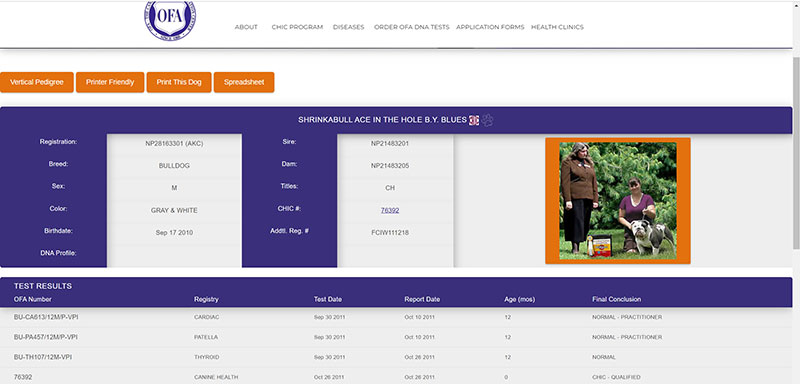
Task: Click the CHIC - QUALIFIED conclusion
Action: (616, 377)
